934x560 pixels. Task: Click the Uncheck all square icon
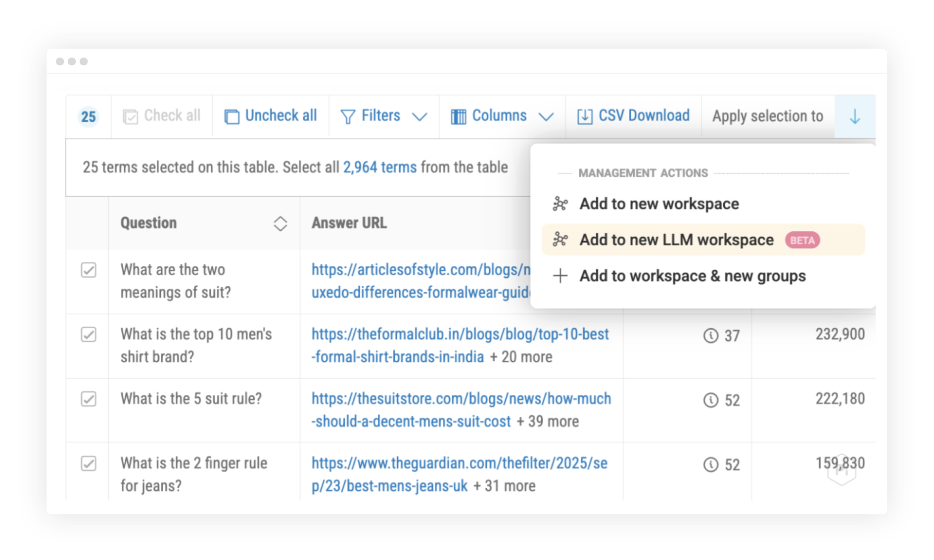point(232,117)
